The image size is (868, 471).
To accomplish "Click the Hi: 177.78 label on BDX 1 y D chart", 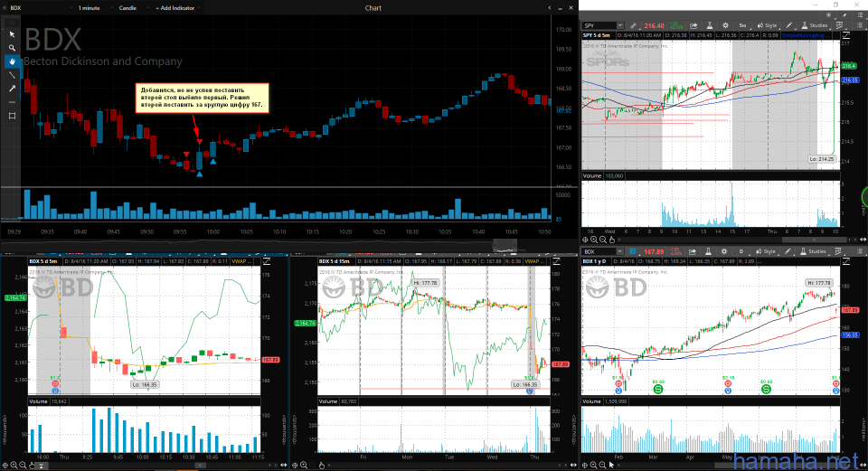I will (820, 283).
